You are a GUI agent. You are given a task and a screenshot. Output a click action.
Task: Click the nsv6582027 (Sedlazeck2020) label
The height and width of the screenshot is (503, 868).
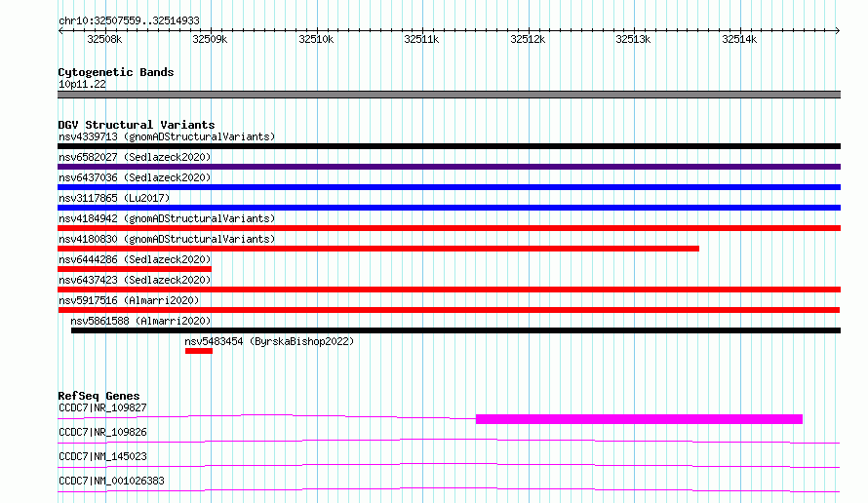click(x=135, y=157)
